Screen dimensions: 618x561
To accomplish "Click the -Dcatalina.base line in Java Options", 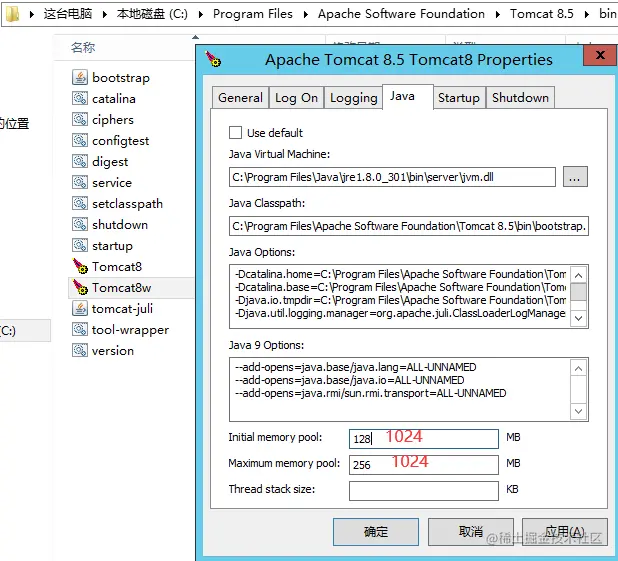I will [400, 287].
